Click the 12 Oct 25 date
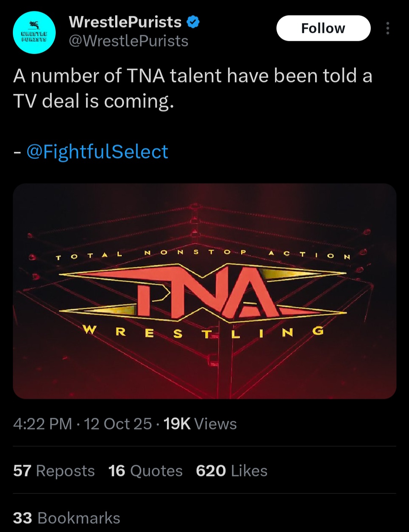The width and height of the screenshot is (409, 532). click(118, 424)
